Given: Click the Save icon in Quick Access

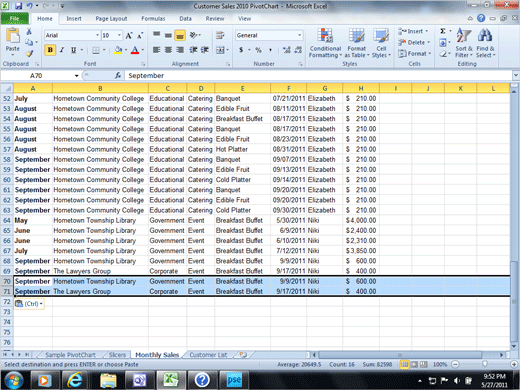Looking at the screenshot, I should pyautogui.click(x=18, y=6).
